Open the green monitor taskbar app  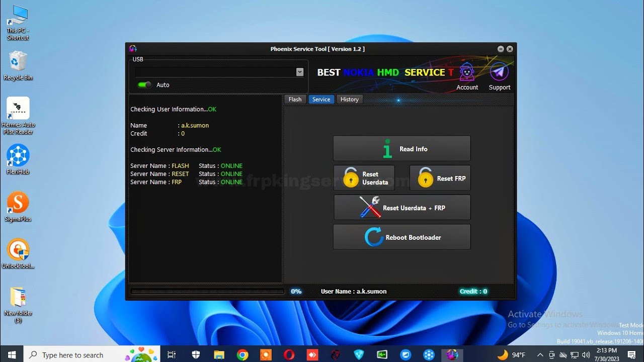coord(382,355)
